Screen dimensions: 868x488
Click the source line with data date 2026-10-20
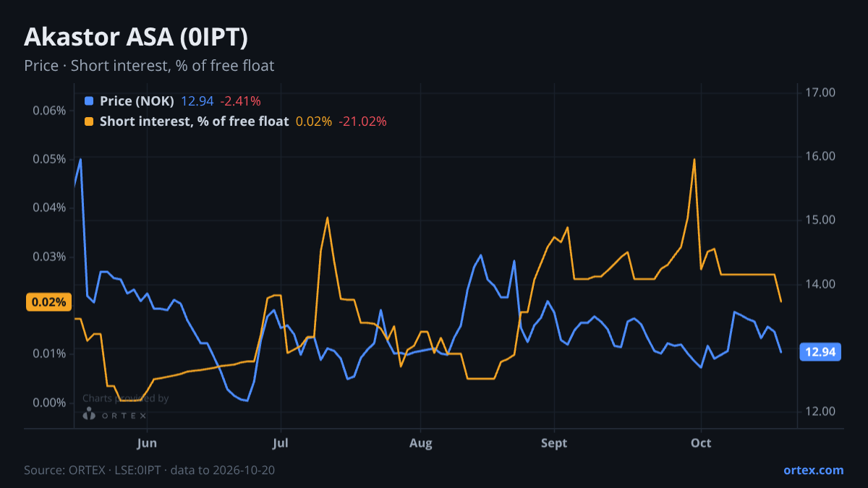pyautogui.click(x=149, y=470)
